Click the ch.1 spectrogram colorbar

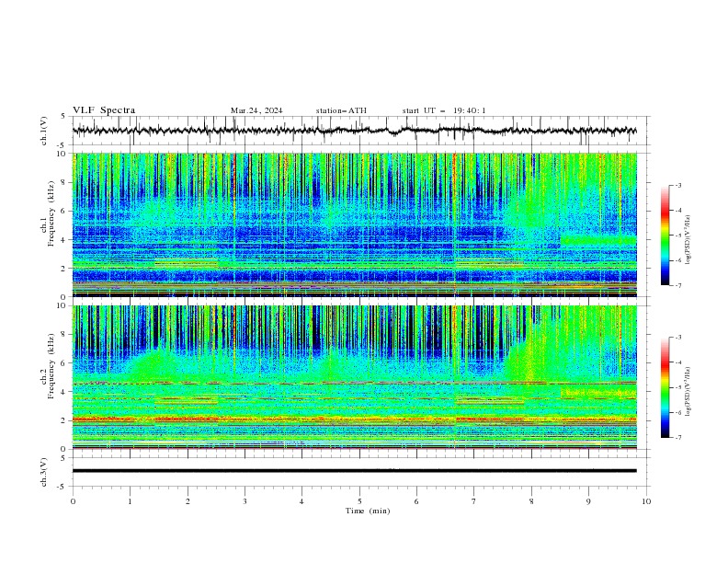tap(665, 236)
